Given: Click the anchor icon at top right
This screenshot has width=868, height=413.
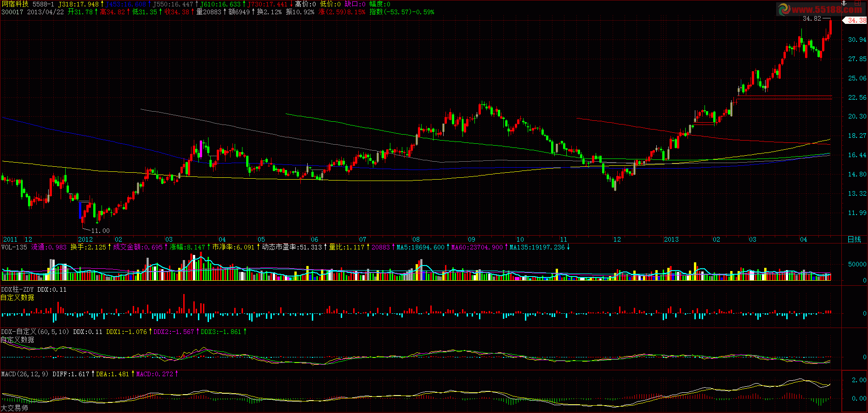Looking at the screenshot, I should click(x=843, y=3).
